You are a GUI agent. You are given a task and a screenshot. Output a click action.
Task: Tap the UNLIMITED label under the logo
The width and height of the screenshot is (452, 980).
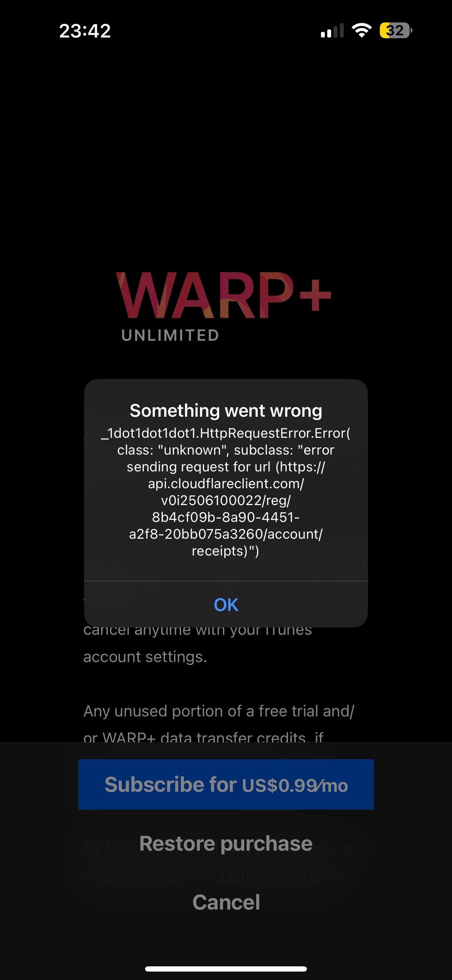tap(170, 335)
